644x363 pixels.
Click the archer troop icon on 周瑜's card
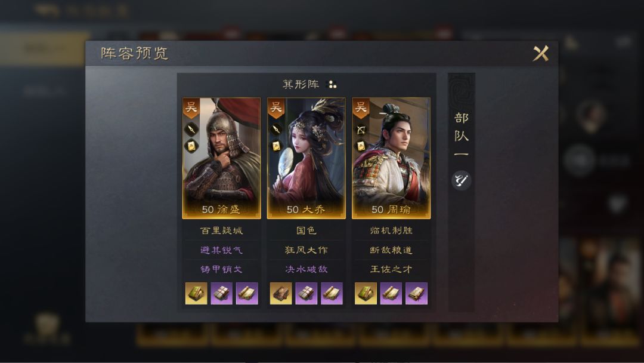click(361, 130)
